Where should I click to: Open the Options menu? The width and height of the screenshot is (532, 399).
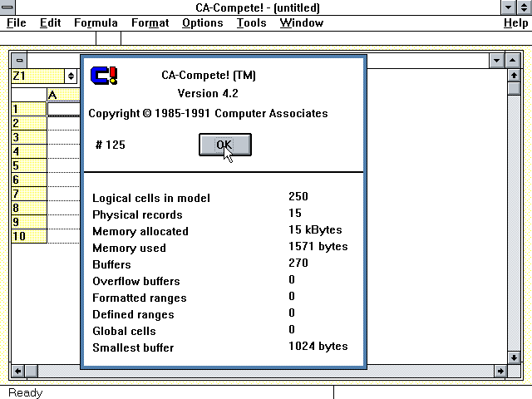tap(203, 23)
